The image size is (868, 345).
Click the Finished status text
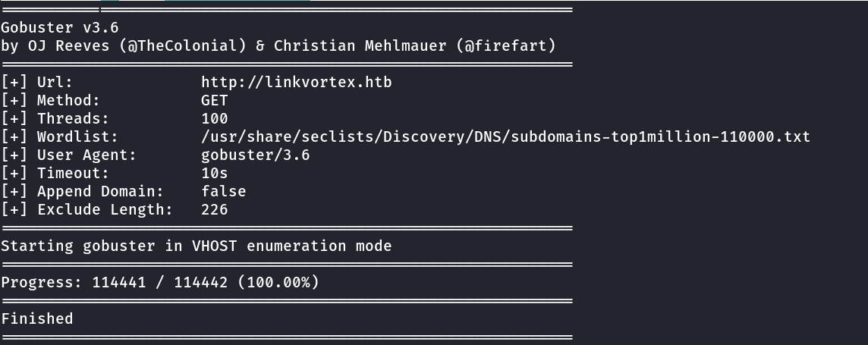(37, 319)
